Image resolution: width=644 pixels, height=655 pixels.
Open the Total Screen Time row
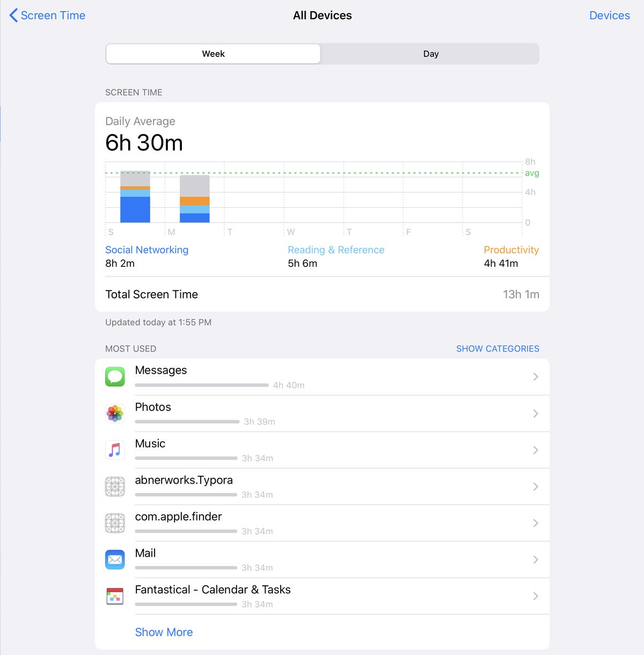click(322, 294)
